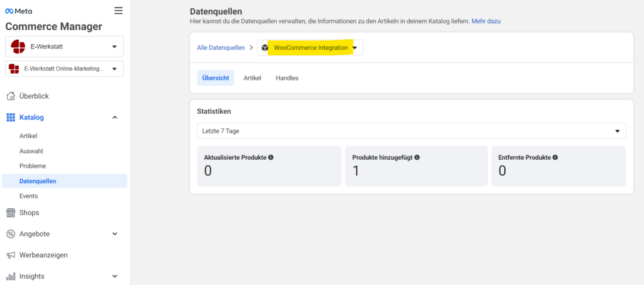Open Artikel under Katalog in sidebar
644x285 pixels.
point(28,136)
